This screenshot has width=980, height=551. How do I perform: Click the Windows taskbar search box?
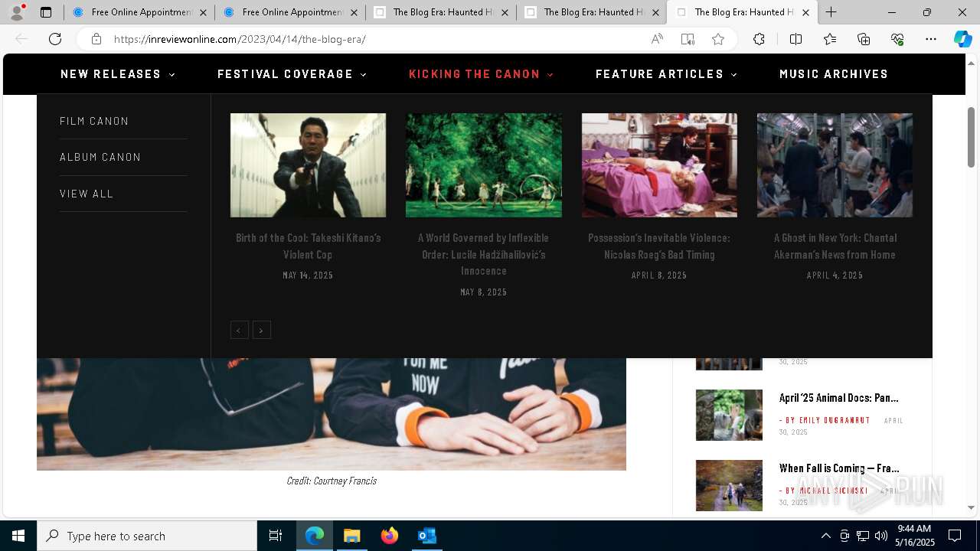click(147, 536)
